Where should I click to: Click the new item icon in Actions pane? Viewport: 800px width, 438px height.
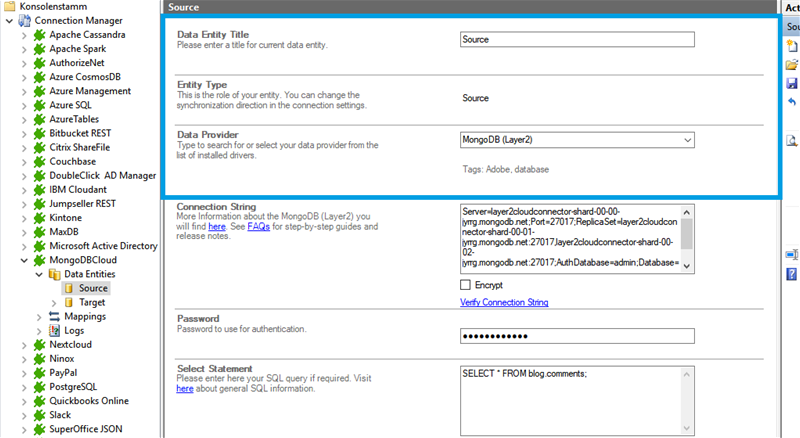coord(791,47)
